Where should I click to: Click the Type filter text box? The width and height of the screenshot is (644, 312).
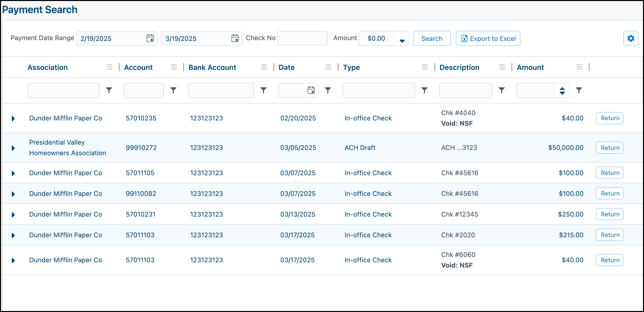coord(378,90)
